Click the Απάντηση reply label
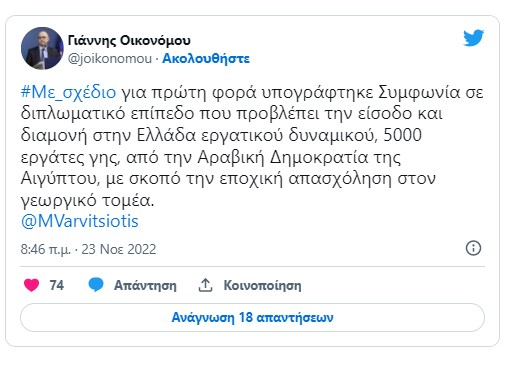 coord(145,286)
